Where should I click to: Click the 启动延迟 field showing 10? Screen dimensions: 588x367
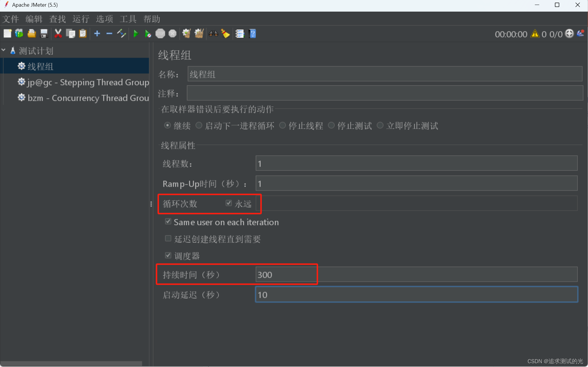(416, 295)
